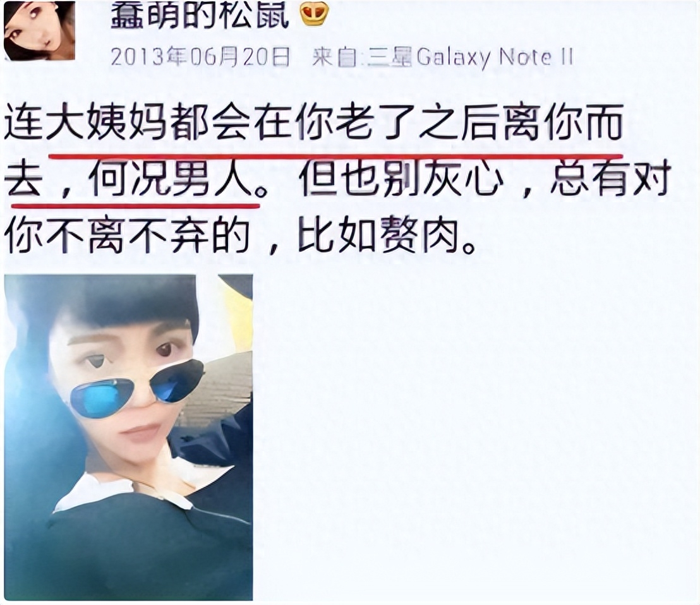
Task: Click the long red underline under first line
Action: (335, 156)
